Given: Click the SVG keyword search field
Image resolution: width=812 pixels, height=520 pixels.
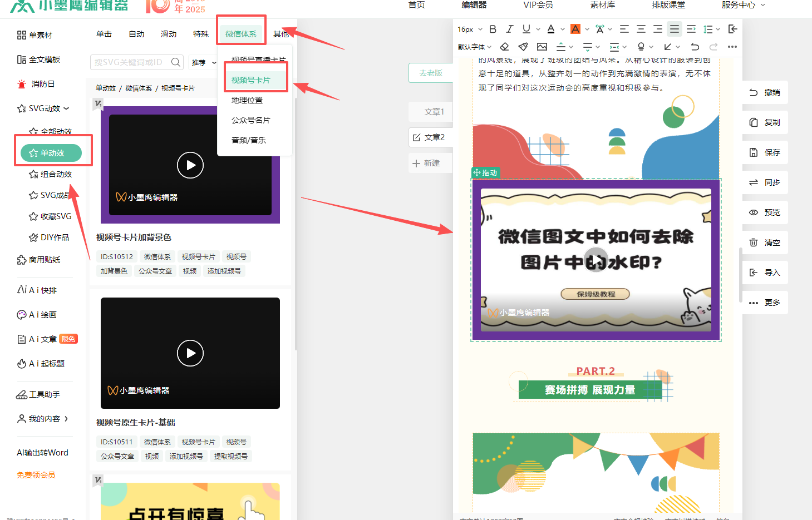Looking at the screenshot, I should pyautogui.click(x=131, y=62).
